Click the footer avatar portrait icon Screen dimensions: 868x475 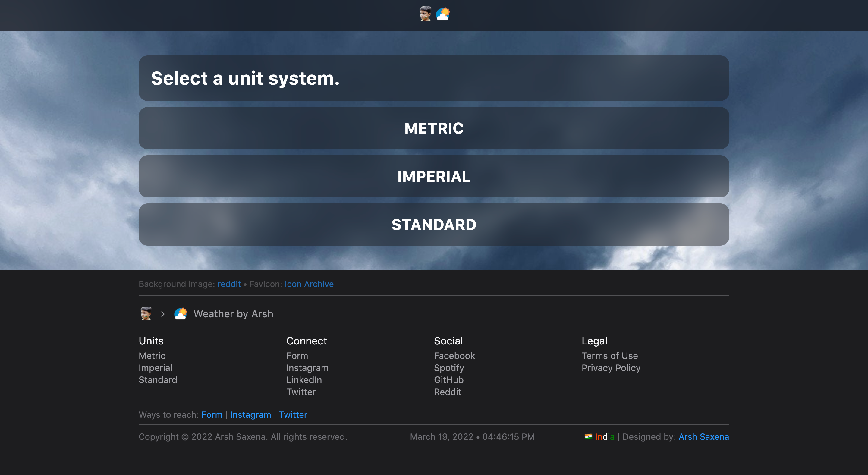(146, 314)
